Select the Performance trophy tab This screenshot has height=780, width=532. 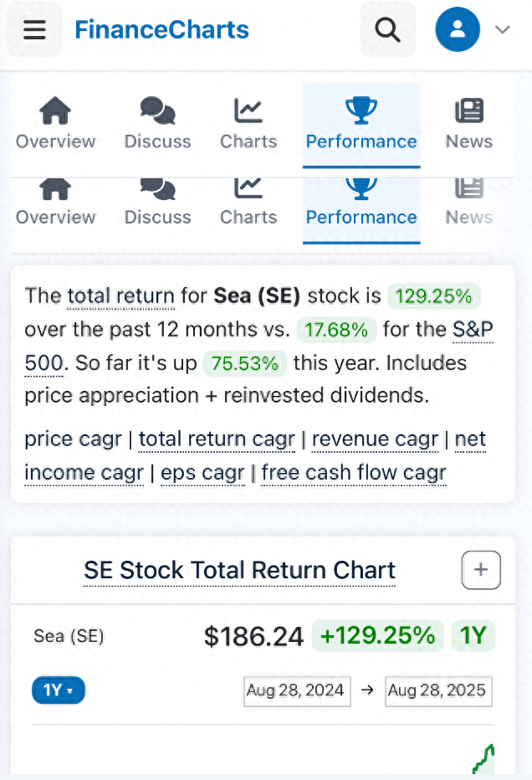361,123
